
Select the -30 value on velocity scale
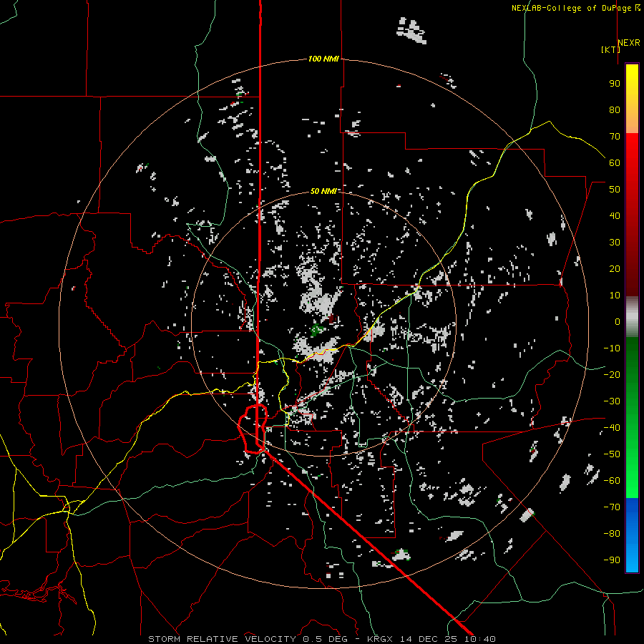coord(612,401)
